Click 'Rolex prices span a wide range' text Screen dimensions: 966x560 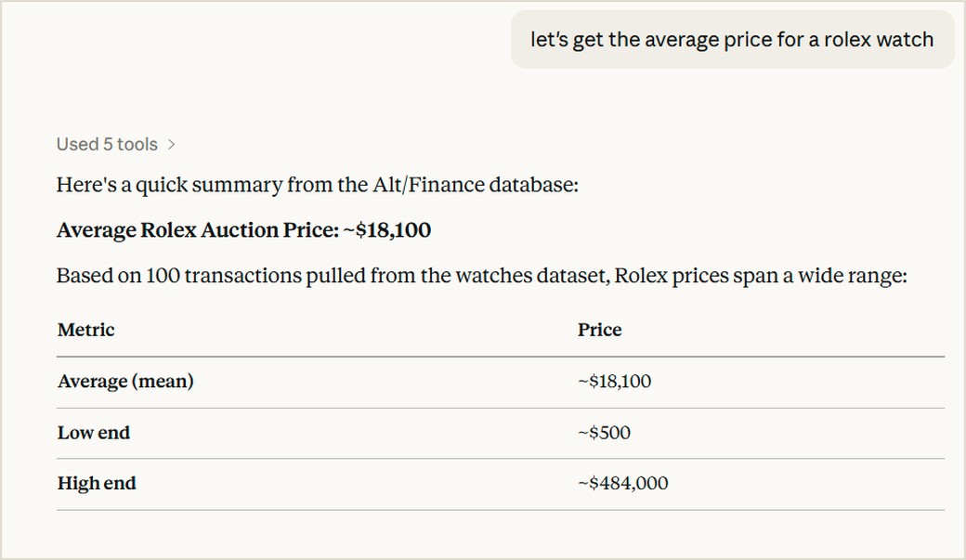tap(760, 276)
